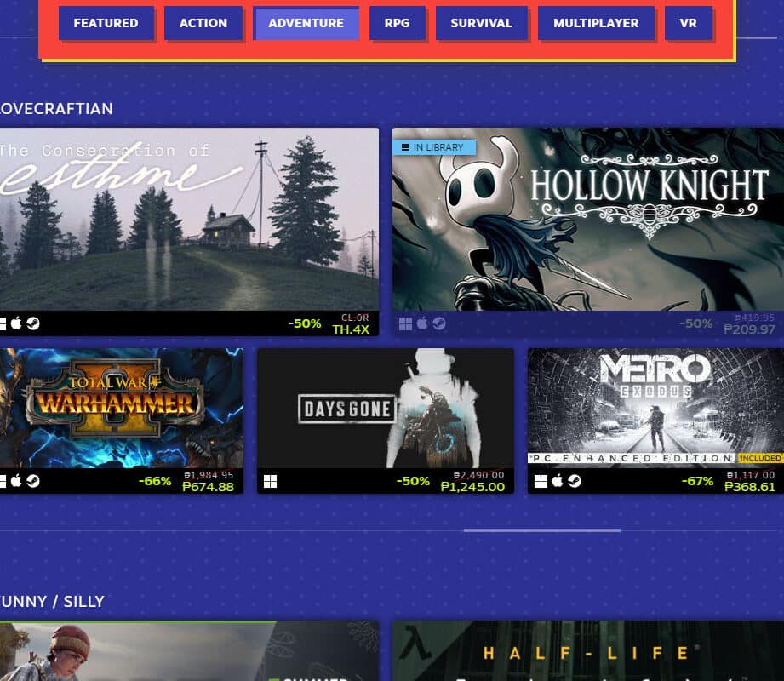Click the ₱1,984.95 original price
784x681 pixels.
[209, 475]
